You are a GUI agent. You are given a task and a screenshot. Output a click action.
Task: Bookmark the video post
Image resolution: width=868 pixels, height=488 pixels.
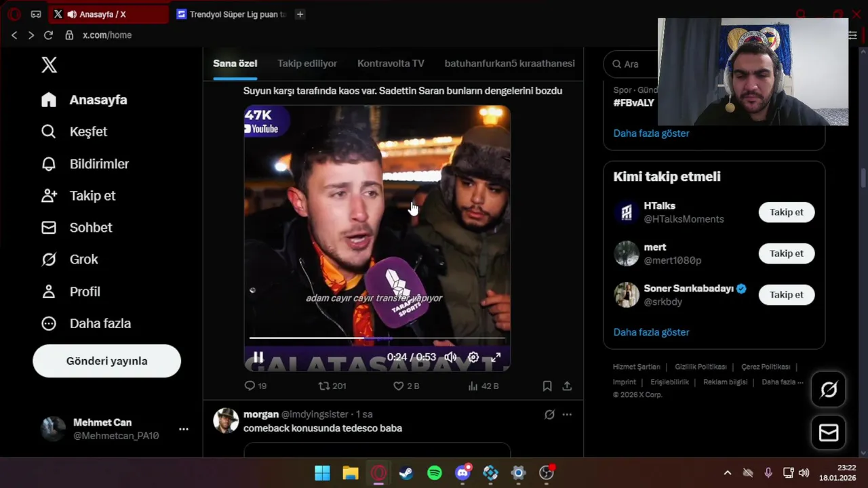coord(547,386)
